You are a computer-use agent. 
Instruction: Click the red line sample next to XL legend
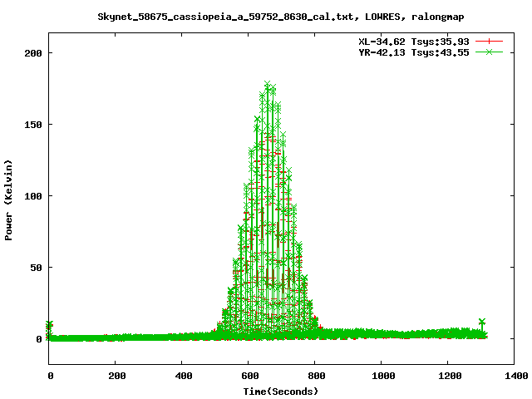coord(489,42)
